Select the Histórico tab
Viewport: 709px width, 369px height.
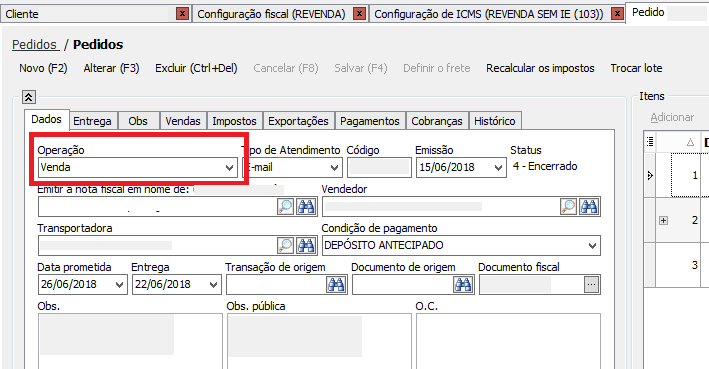(x=495, y=121)
